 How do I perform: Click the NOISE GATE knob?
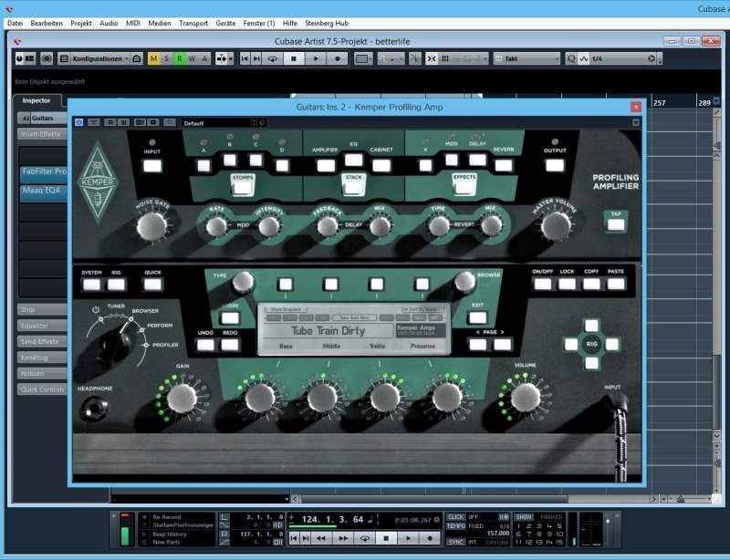[151, 226]
